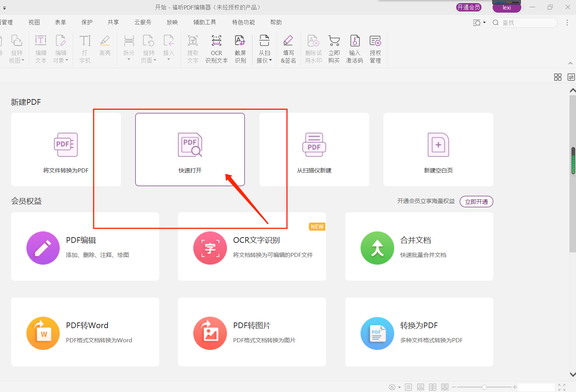Collapse the ribbon with the arrow
Screen dimensions: 576x392
(x=570, y=63)
